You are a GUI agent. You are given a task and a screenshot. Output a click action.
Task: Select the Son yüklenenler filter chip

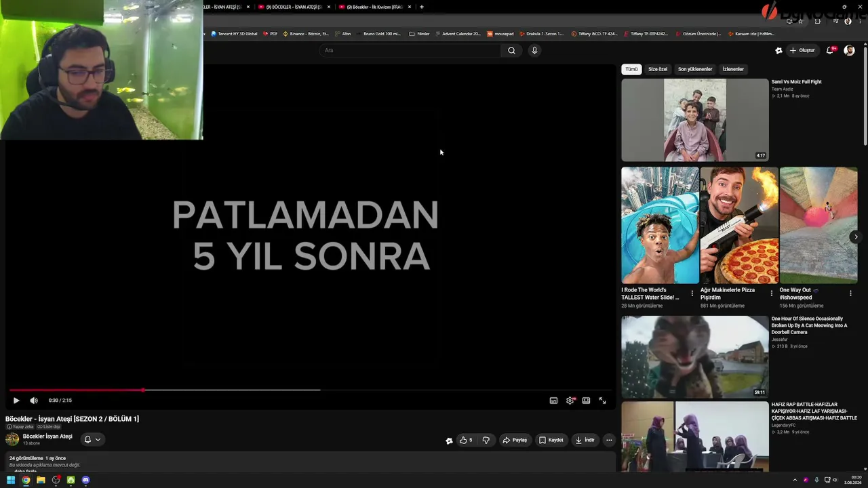coord(695,69)
